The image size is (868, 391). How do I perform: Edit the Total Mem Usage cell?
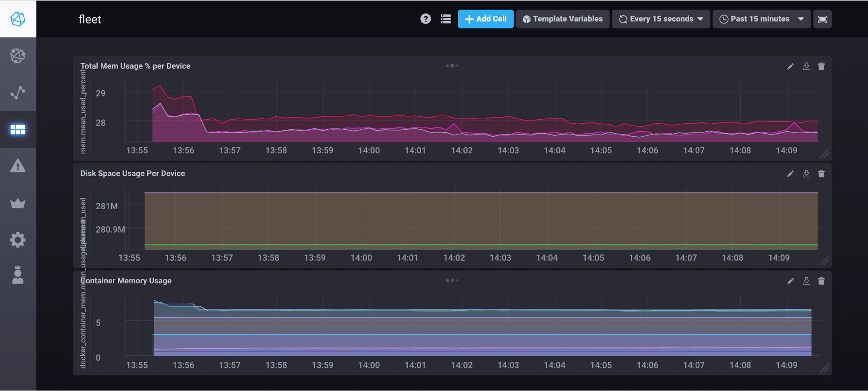[x=790, y=66]
